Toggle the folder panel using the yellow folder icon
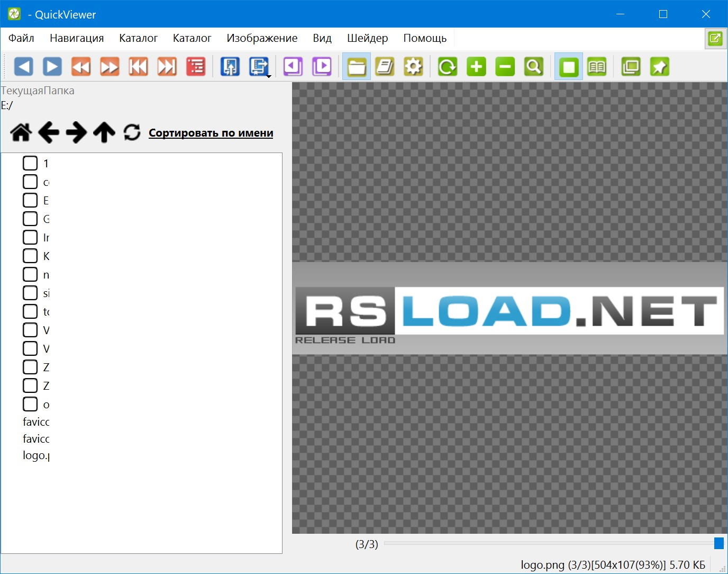The height and width of the screenshot is (574, 728). (357, 67)
